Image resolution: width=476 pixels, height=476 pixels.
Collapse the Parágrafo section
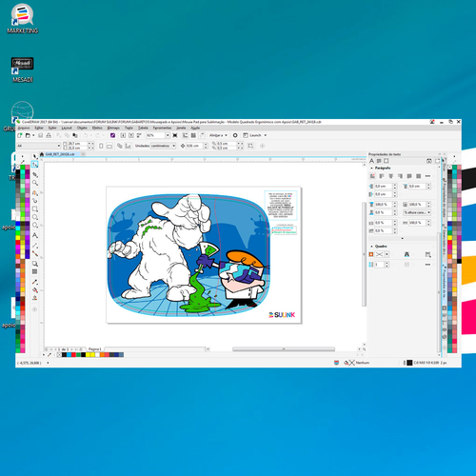[x=371, y=168]
